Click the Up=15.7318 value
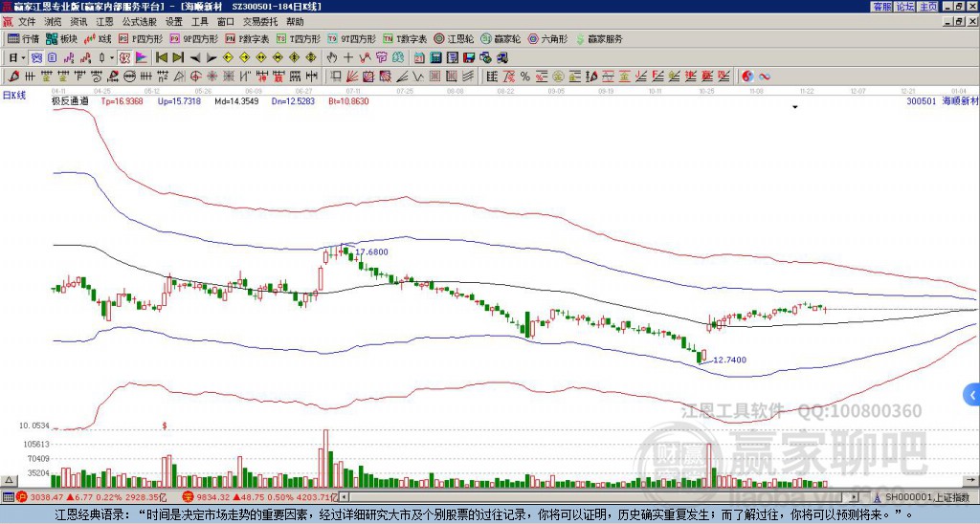The height and width of the screenshot is (524, 980). pos(179,100)
